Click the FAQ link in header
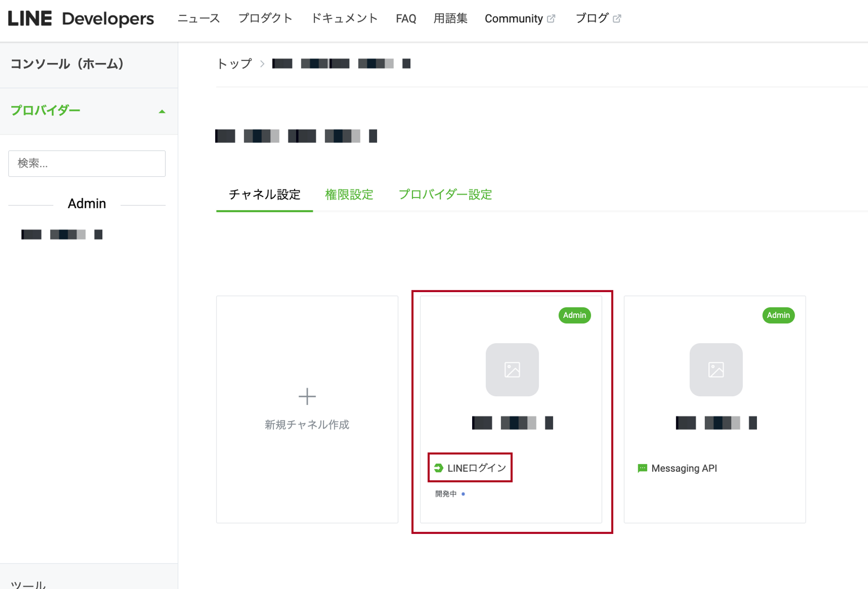Image resolution: width=868 pixels, height=589 pixels. [x=406, y=19]
